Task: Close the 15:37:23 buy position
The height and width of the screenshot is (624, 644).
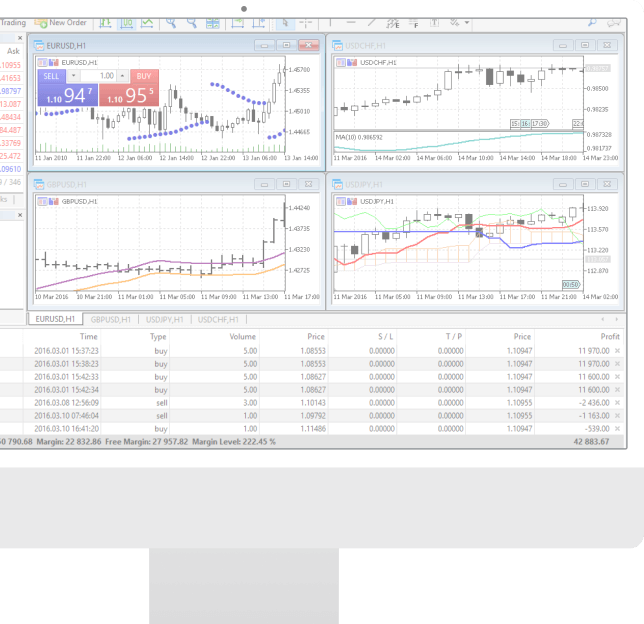Action: tap(617, 351)
